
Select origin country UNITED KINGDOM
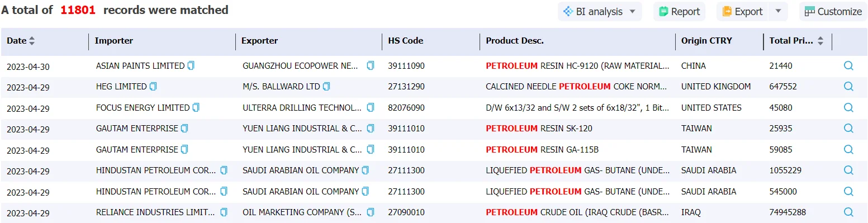(716, 87)
